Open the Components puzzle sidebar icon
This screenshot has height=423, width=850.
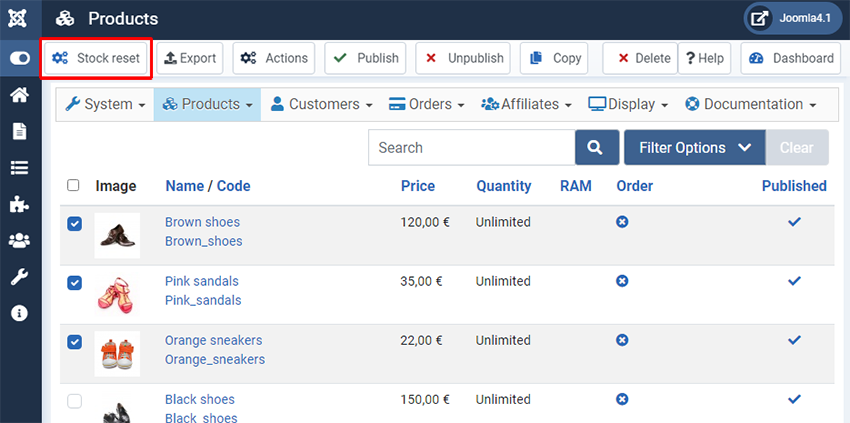pos(20,204)
